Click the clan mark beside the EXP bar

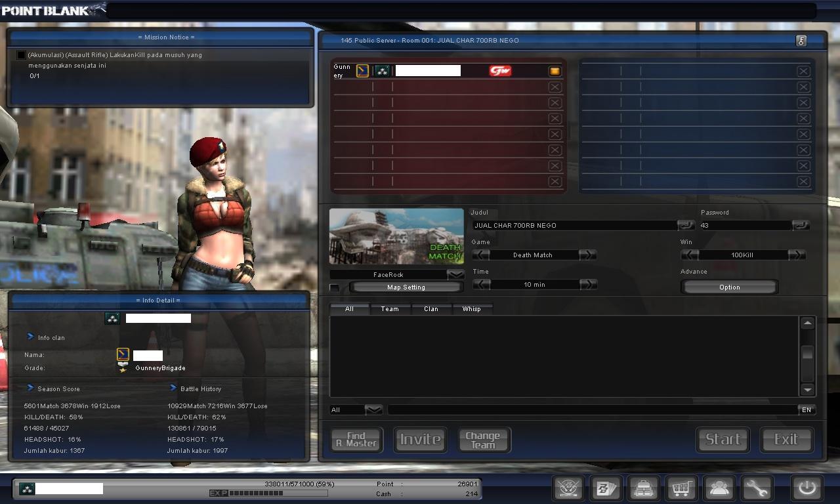pyautogui.click(x=27, y=488)
